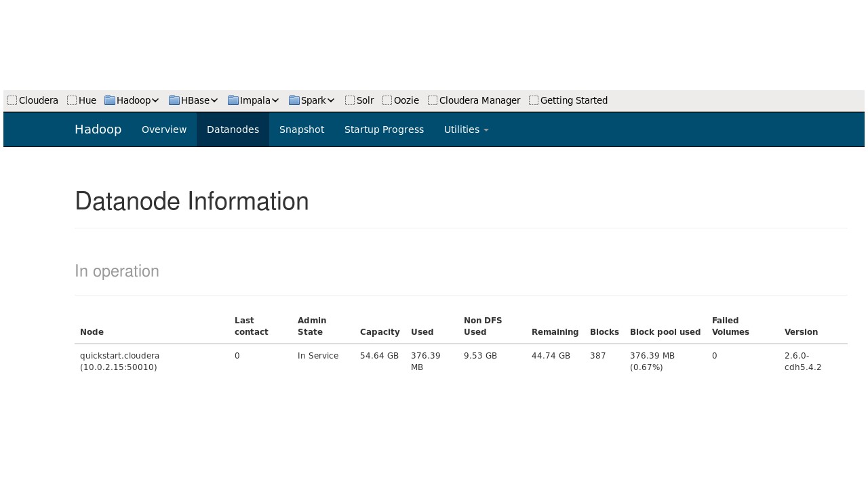
Task: Click the quickstart.cloudera node entry
Action: (119, 355)
